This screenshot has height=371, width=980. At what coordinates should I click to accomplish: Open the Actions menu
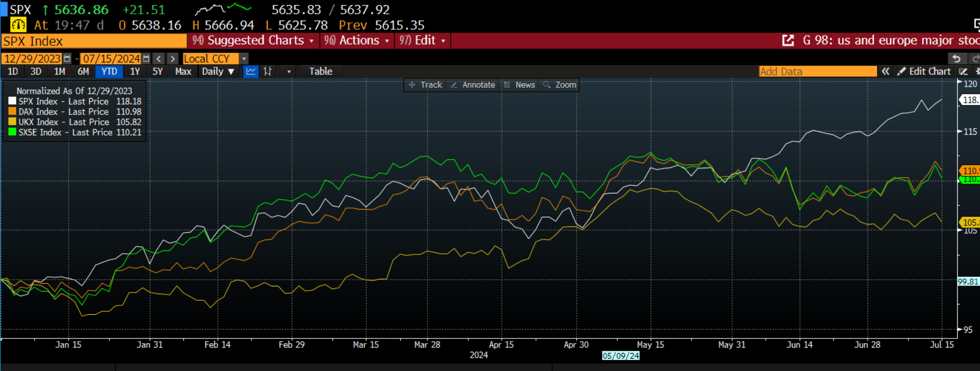click(x=357, y=40)
